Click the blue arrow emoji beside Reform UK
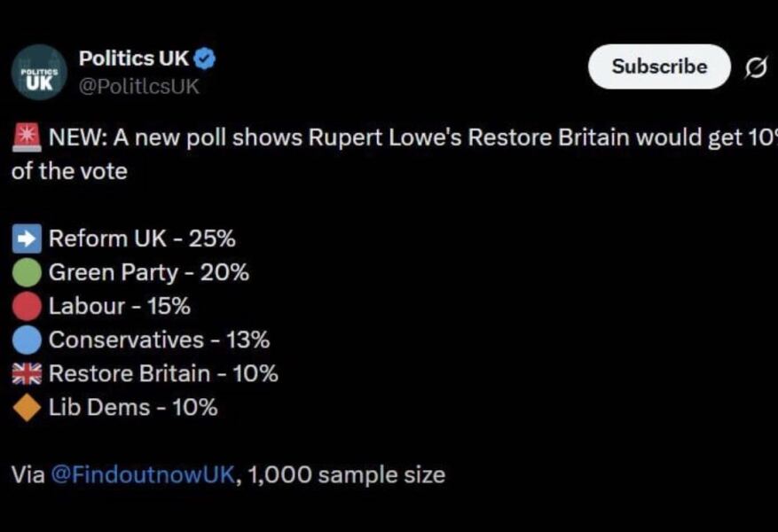 28,239
